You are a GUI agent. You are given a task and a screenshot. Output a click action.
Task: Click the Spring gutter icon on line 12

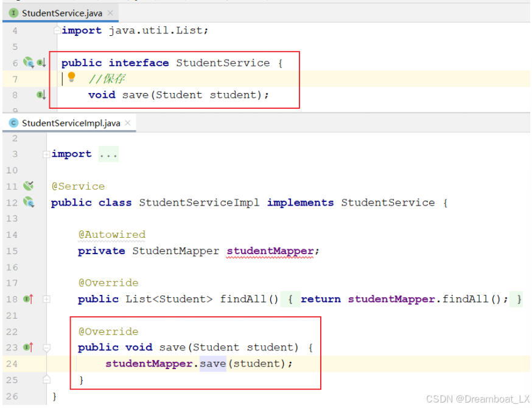point(29,202)
